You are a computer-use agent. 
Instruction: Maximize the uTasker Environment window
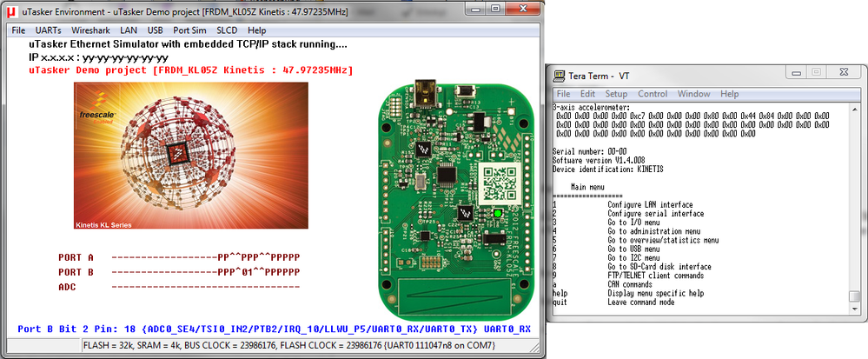tap(495, 8)
